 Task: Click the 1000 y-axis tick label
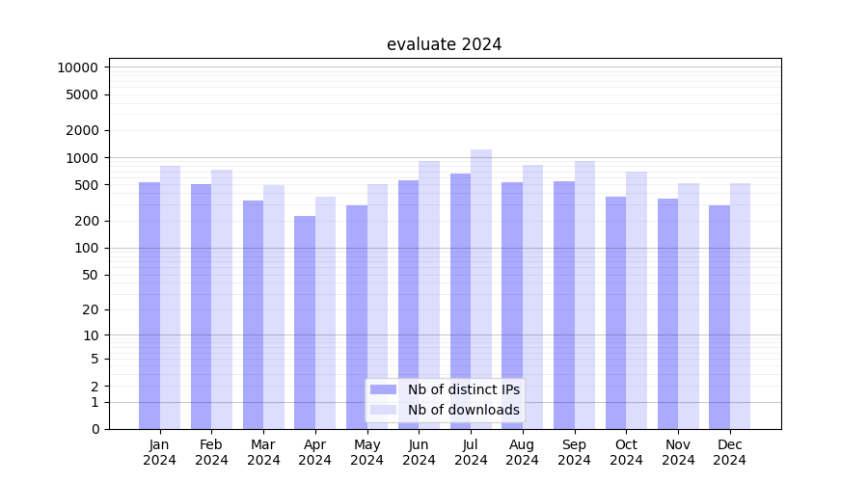81,158
